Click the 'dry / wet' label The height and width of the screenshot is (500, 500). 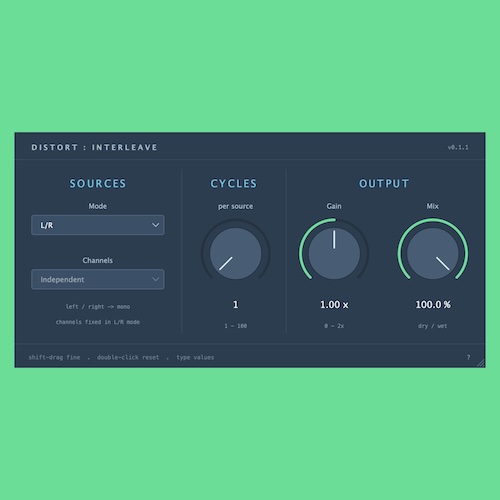pos(433,326)
